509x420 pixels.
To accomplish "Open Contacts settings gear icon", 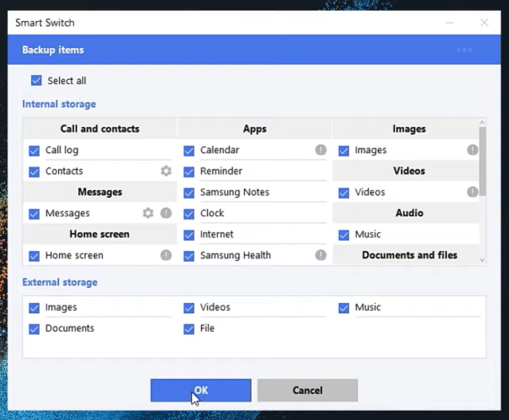I will 166,171.
